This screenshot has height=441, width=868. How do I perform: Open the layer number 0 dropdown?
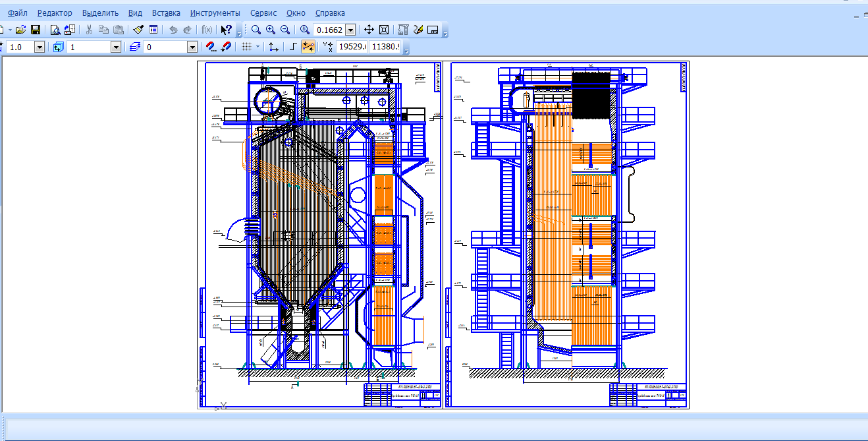pyautogui.click(x=192, y=47)
